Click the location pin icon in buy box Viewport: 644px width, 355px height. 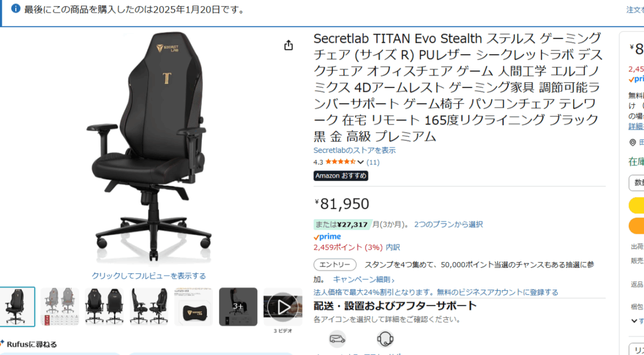(x=633, y=142)
